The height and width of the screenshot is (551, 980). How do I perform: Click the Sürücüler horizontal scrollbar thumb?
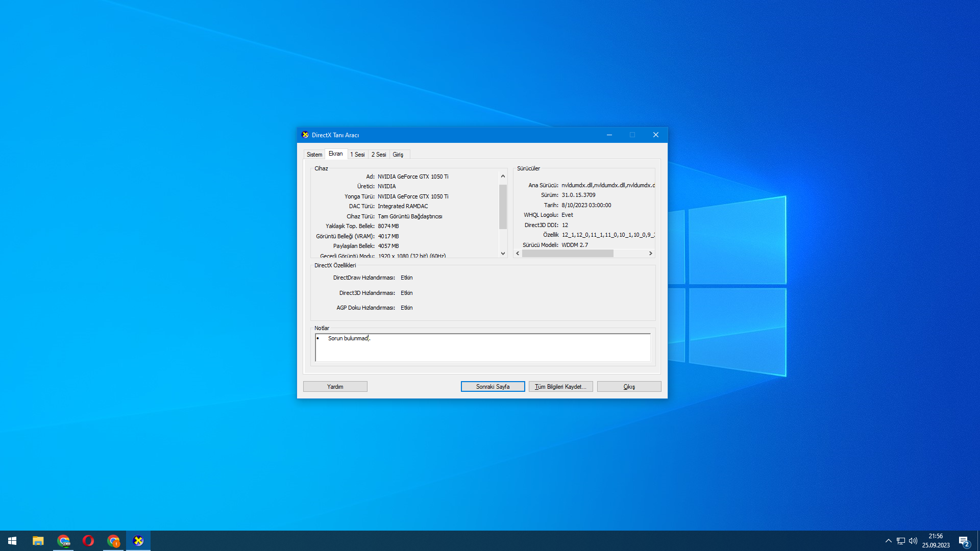pos(568,254)
